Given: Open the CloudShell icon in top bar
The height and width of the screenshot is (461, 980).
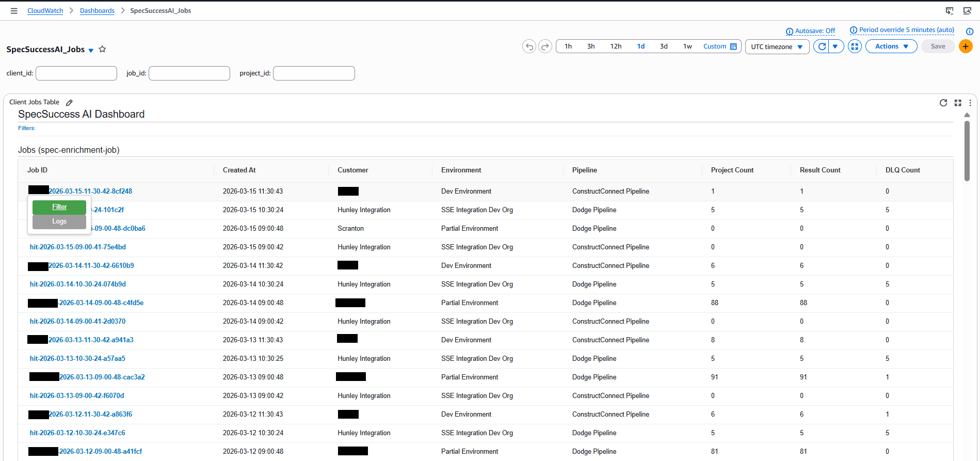Looking at the screenshot, I should coord(950,11).
